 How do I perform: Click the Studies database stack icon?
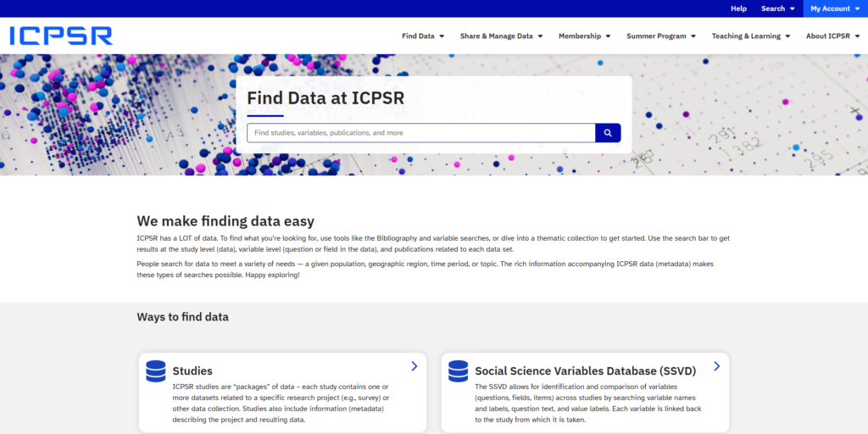point(155,370)
